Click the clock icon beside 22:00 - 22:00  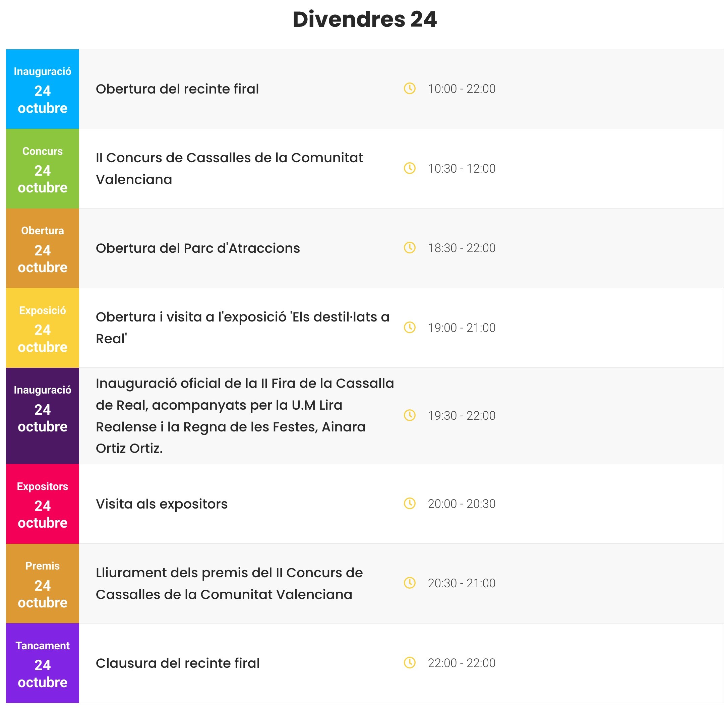click(x=409, y=662)
